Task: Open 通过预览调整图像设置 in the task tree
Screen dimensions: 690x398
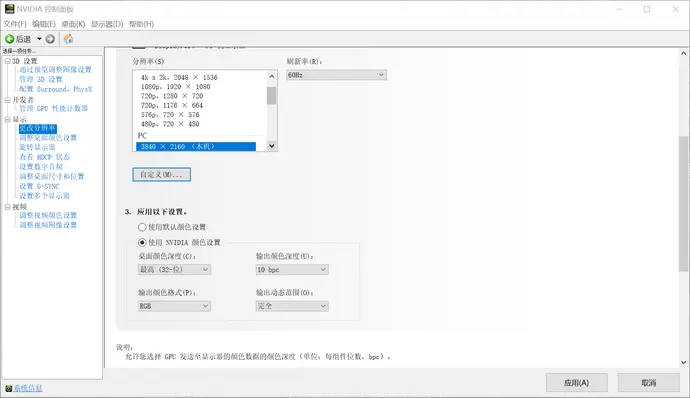Action: [55, 70]
